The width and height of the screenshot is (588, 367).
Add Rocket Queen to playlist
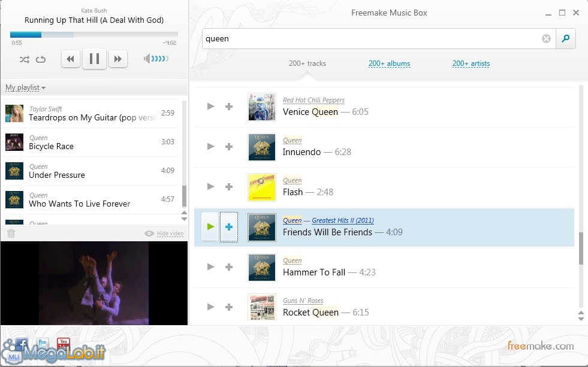[x=229, y=307]
